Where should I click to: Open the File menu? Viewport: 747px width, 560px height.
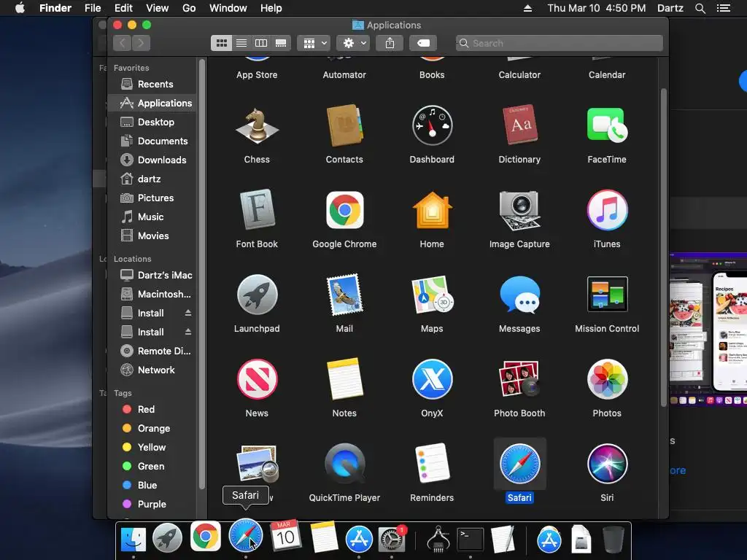93,8
